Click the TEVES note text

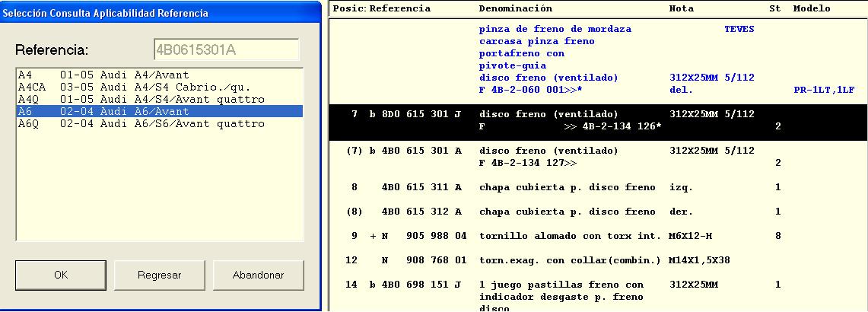(739, 29)
